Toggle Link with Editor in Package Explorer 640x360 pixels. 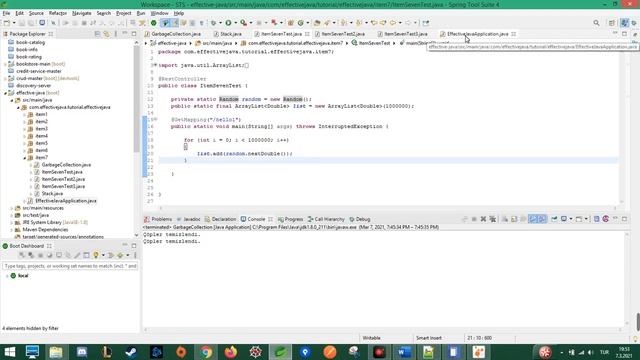click(x=107, y=34)
